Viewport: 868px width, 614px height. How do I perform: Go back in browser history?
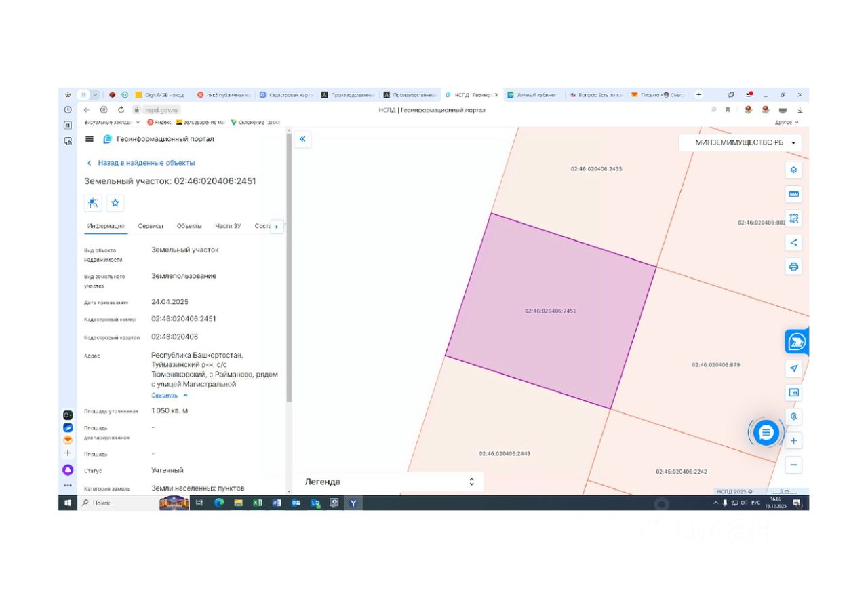click(86, 109)
